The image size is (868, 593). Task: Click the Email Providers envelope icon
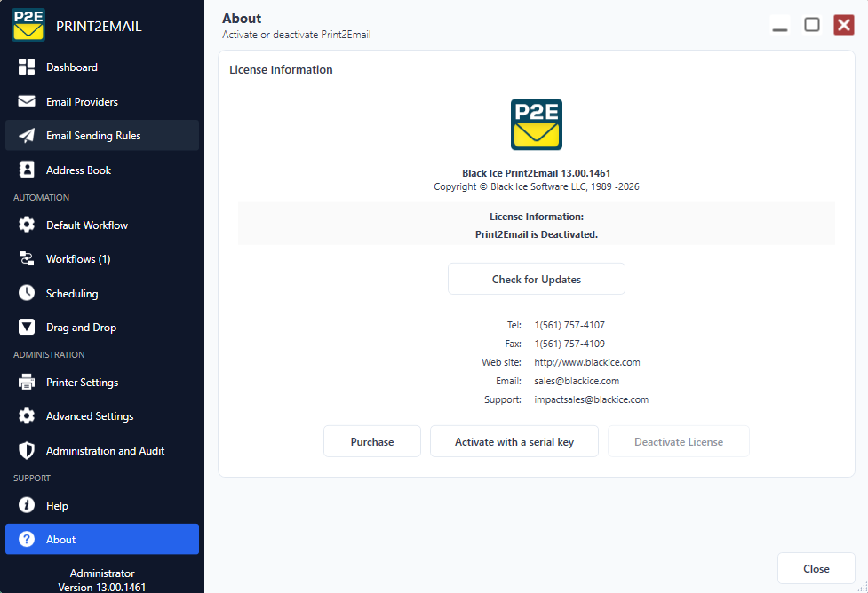coord(27,101)
